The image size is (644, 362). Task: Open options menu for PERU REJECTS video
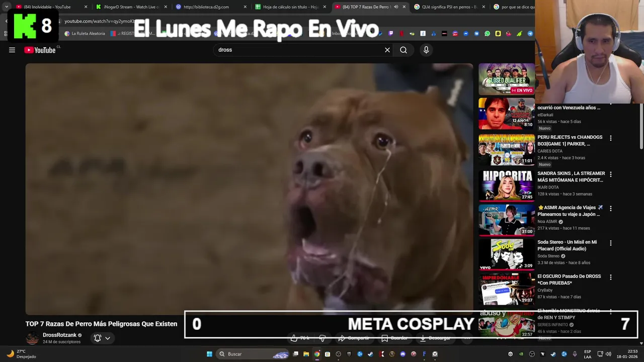click(611, 138)
